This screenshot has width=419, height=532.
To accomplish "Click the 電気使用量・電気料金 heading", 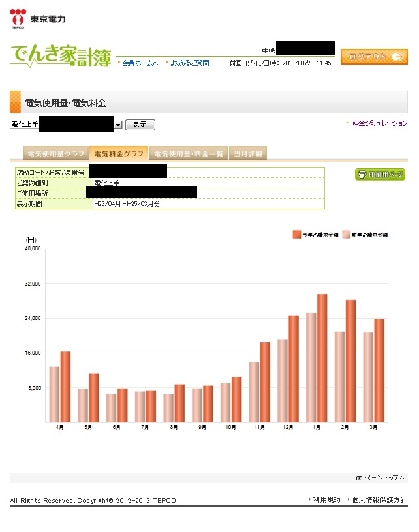I will coord(66,103).
